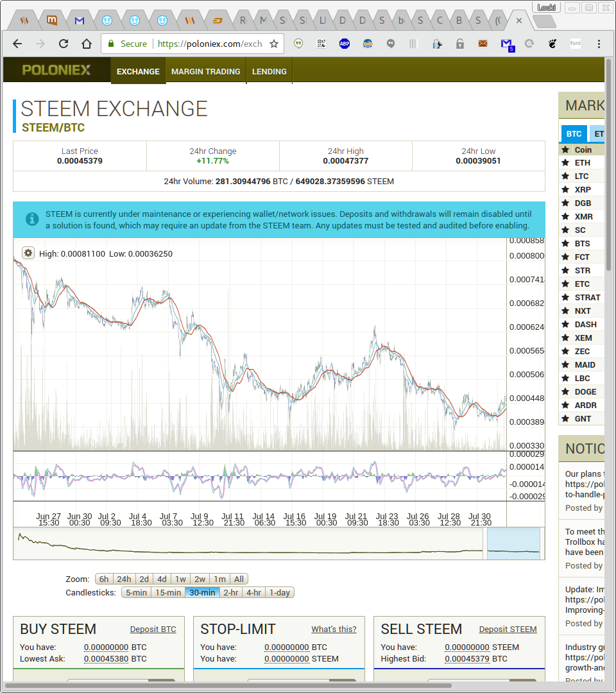616x693 pixels.
Task: Click the green secure padlock icon
Action: [111, 44]
